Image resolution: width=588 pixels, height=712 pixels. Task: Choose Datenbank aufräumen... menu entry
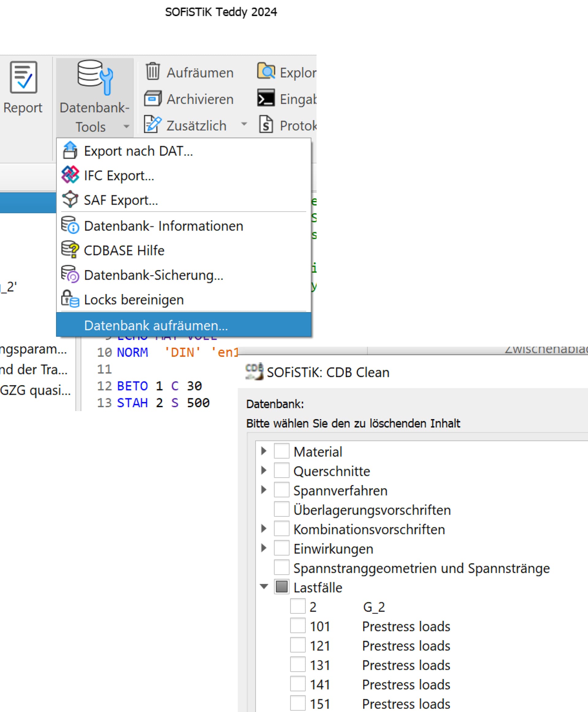[x=183, y=325]
